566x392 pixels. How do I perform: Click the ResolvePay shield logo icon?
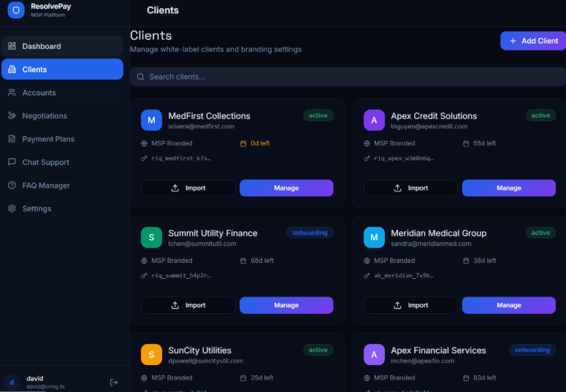[16, 9]
